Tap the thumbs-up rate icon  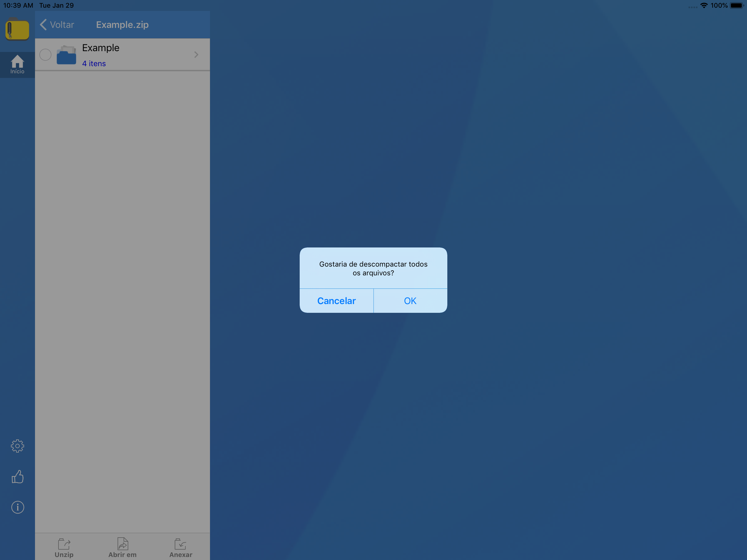17,477
